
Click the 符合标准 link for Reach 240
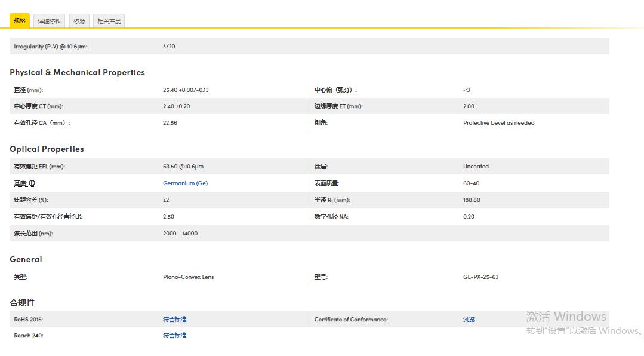(174, 335)
